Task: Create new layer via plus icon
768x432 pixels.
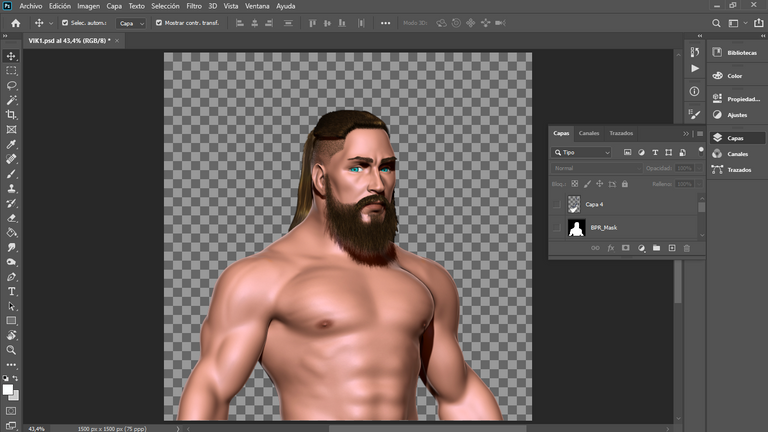Action: (x=672, y=248)
